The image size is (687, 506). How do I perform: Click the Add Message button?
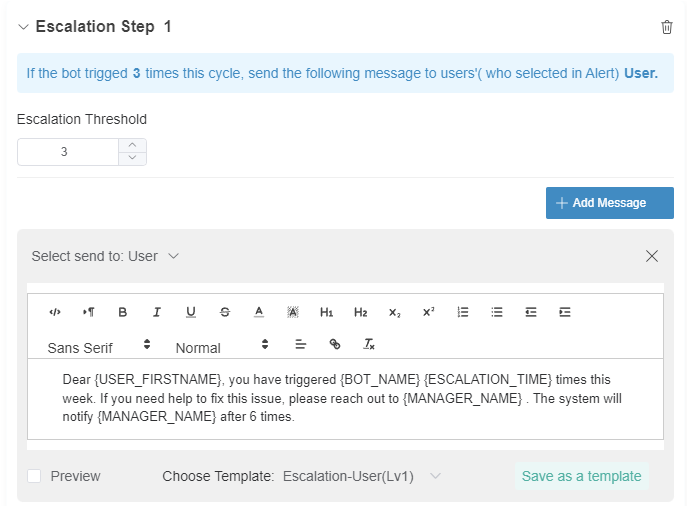pyautogui.click(x=609, y=203)
